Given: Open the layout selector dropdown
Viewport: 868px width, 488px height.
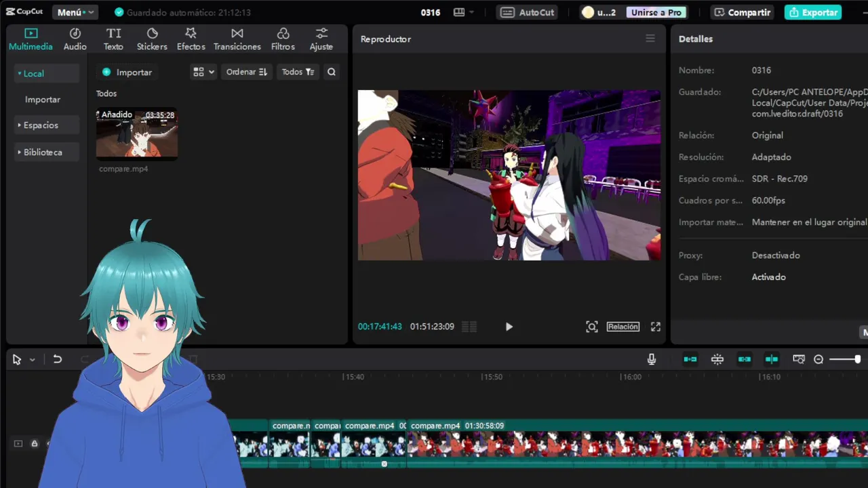Looking at the screenshot, I should 464,12.
